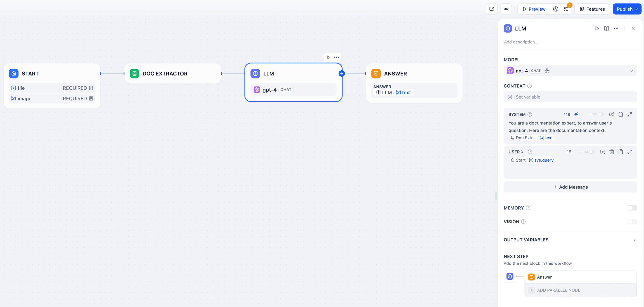Viewport: 644px width, 307px height.
Task: Click the LLM node icon in canvas
Action: point(255,74)
